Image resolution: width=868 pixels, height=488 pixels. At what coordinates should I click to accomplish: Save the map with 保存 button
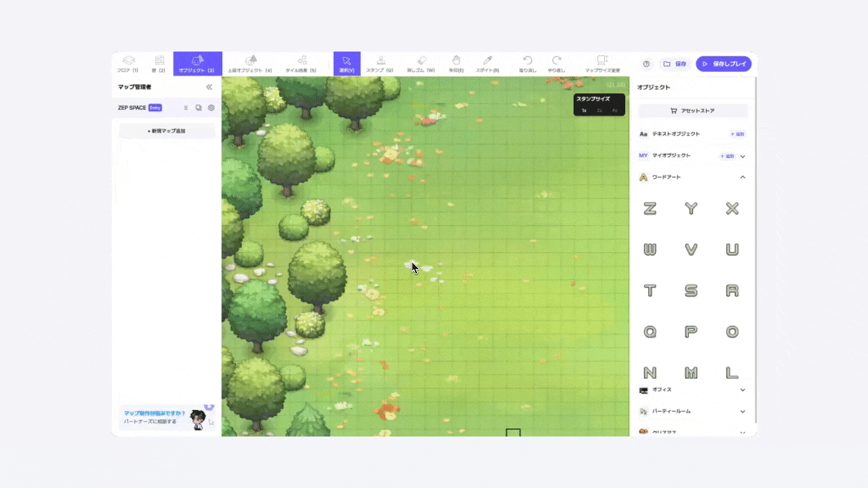(675, 64)
